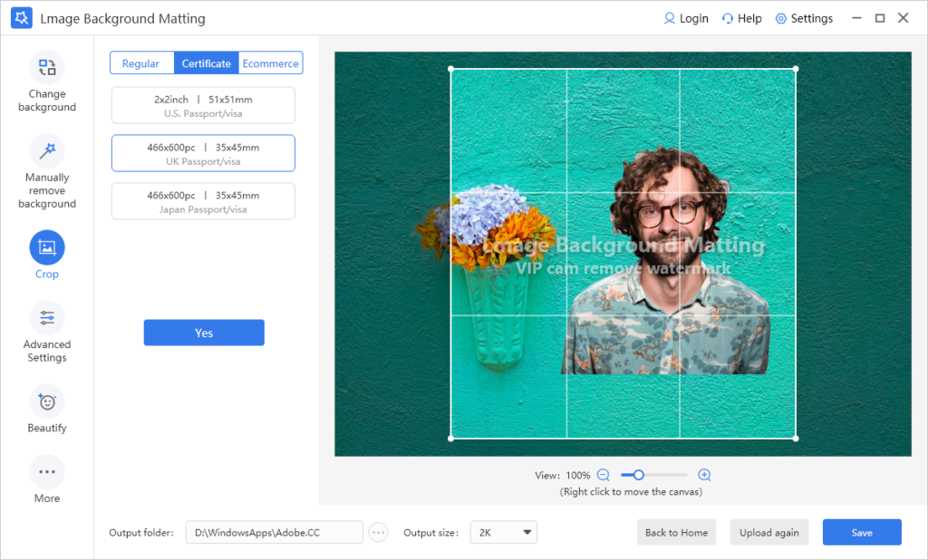Open Help headset icon
Image resolution: width=928 pixels, height=560 pixels.
tap(728, 18)
